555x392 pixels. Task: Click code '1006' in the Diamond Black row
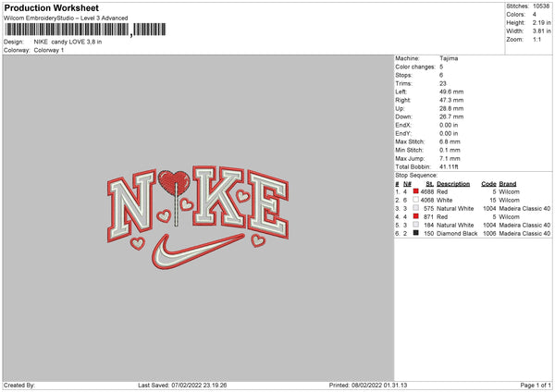pyautogui.click(x=489, y=234)
